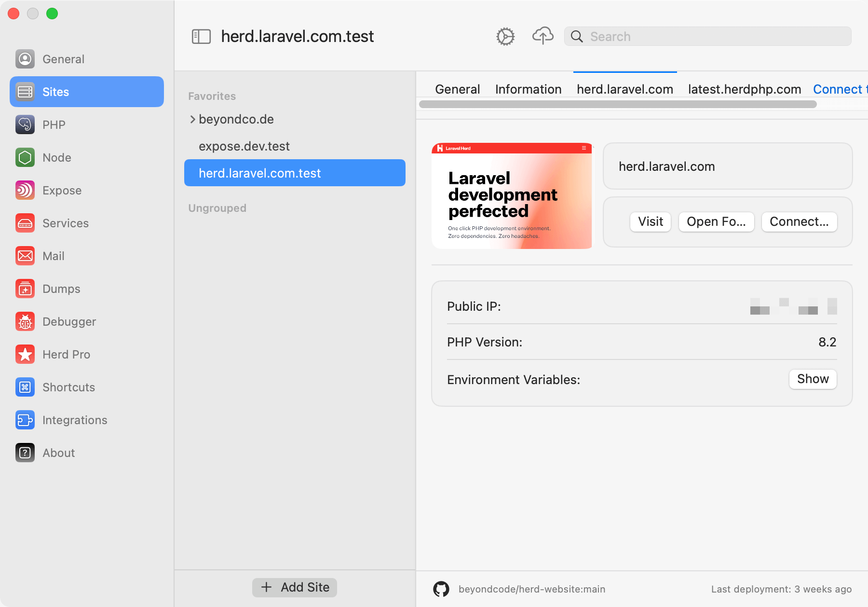Open the Dumps icon in the sidebar
Screen dimensions: 868x607
25,289
